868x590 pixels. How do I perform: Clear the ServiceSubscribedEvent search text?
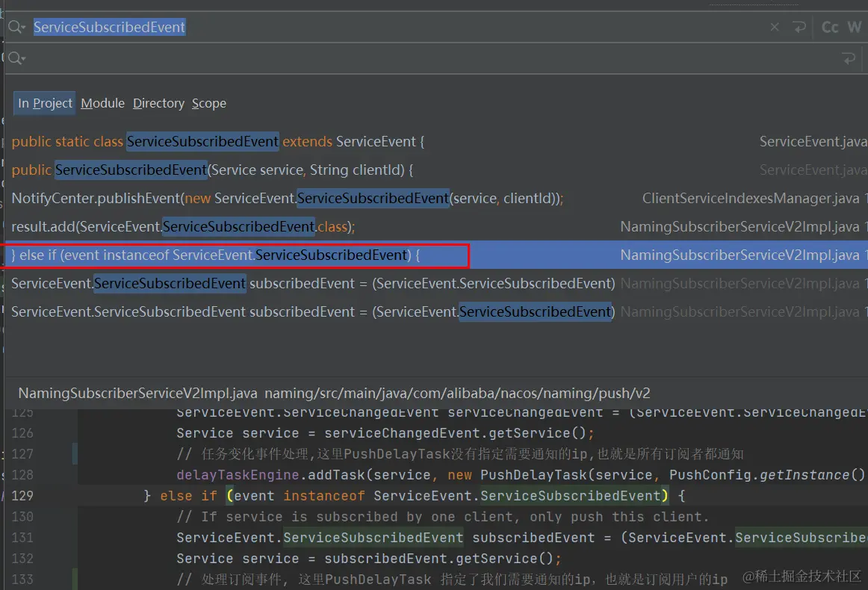point(775,27)
